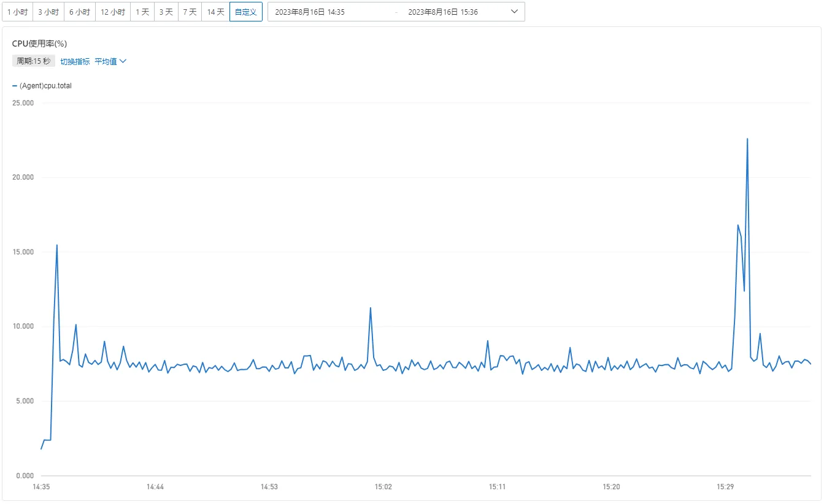Edit start time 2023年8月16日 14:35
This screenshot has height=504, width=824.
pyautogui.click(x=310, y=12)
